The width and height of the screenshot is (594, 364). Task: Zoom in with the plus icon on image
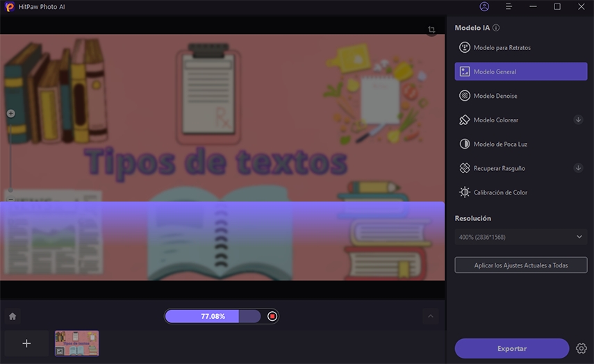[x=11, y=113]
